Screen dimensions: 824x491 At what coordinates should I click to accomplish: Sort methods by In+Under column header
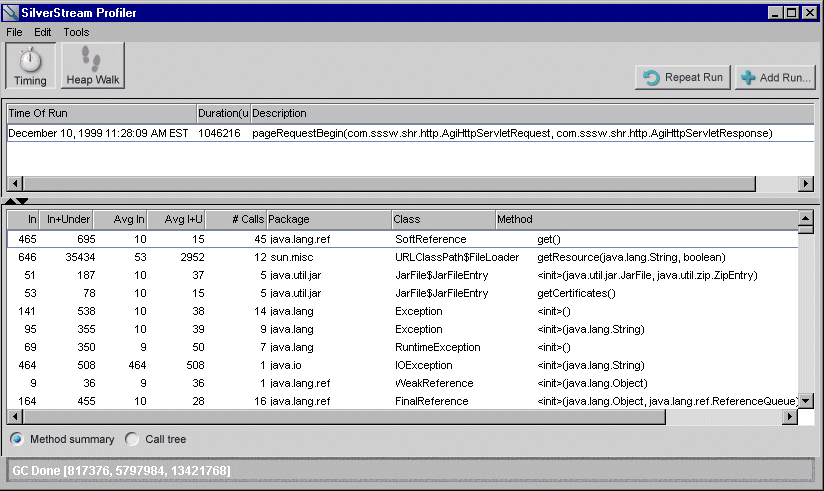[66, 219]
